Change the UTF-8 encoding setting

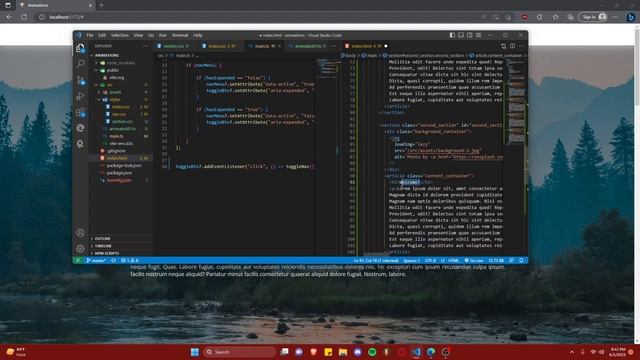pos(430,260)
